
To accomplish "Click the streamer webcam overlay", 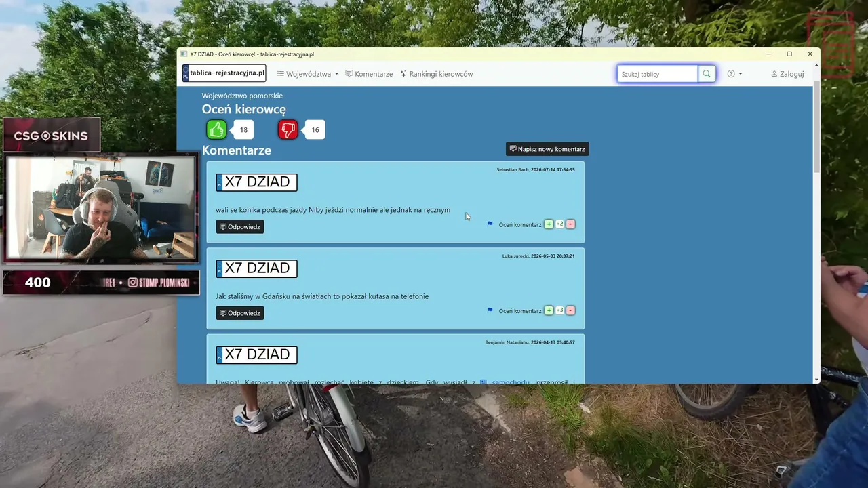I will click(101, 207).
